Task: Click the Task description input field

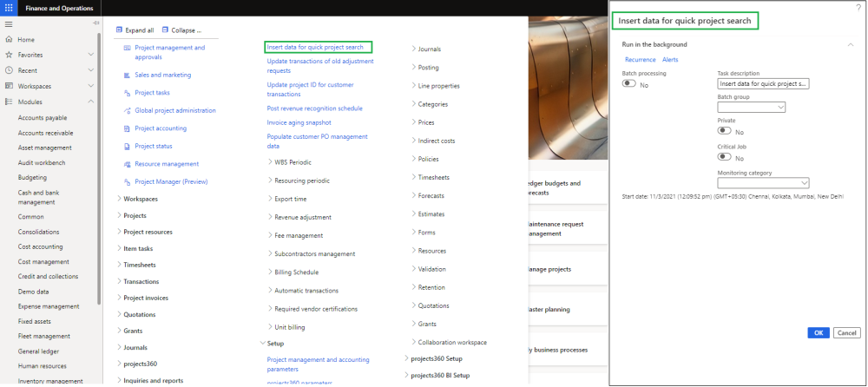Action: (x=763, y=83)
